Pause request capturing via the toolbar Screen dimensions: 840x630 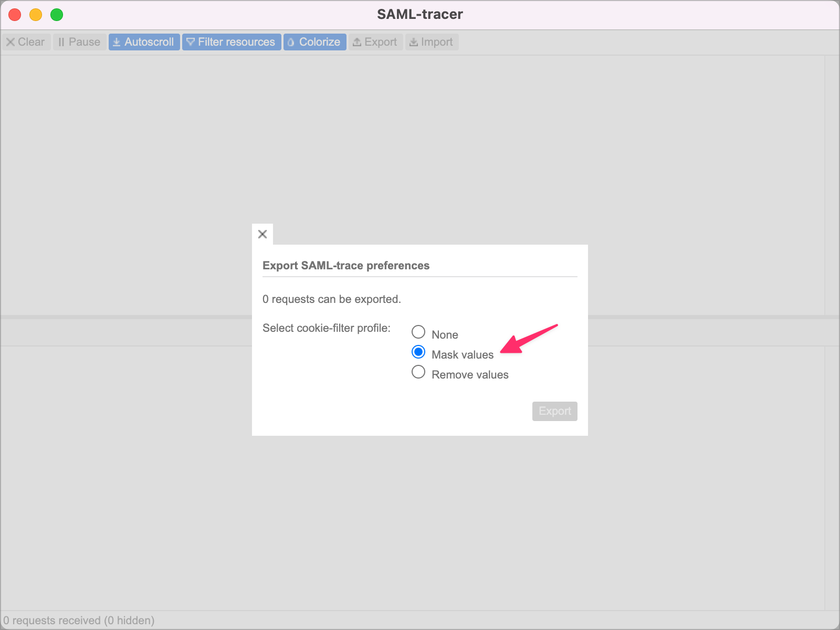[x=79, y=41]
